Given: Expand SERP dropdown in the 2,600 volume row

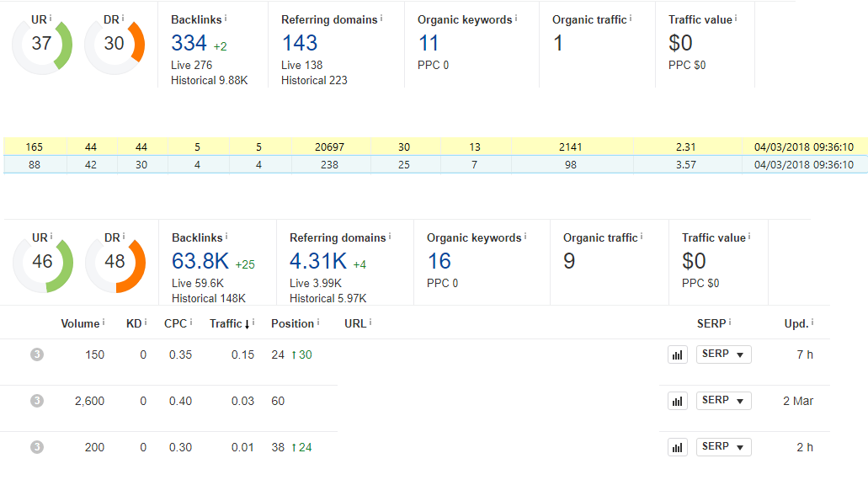Looking at the screenshot, I should [723, 401].
